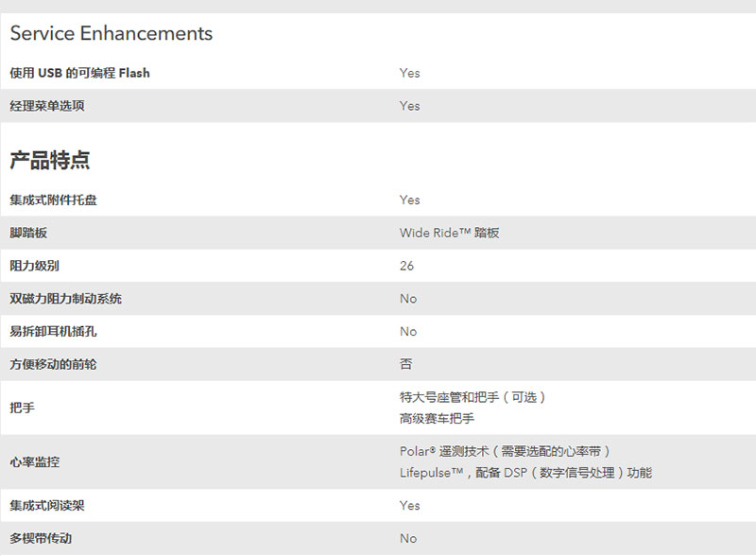This screenshot has height=556, width=756.
Task: Click the Wide Ride™ 踏板 value
Action: (450, 233)
